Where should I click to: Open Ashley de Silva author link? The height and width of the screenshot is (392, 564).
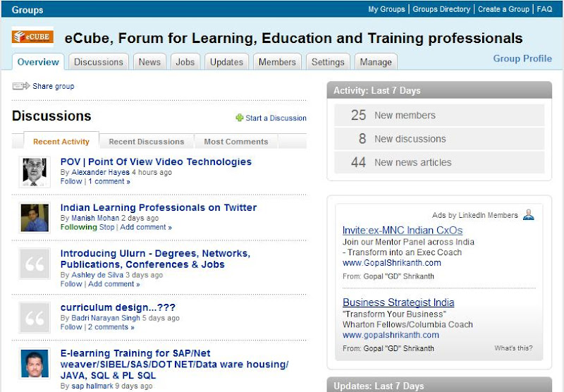97,275
